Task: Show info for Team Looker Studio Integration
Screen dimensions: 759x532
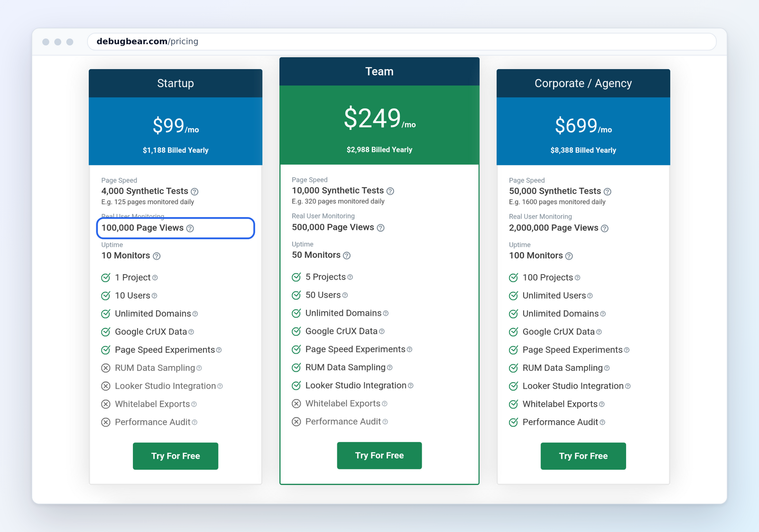Action: [x=411, y=386]
